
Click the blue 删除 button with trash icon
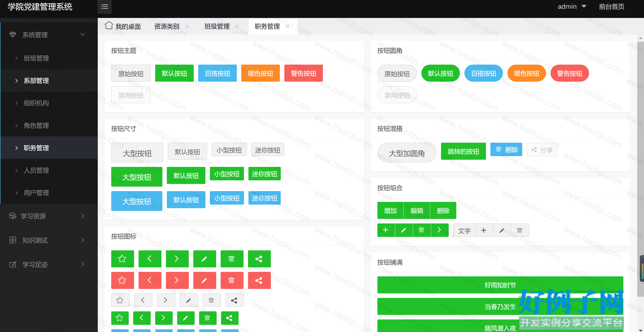(506, 149)
